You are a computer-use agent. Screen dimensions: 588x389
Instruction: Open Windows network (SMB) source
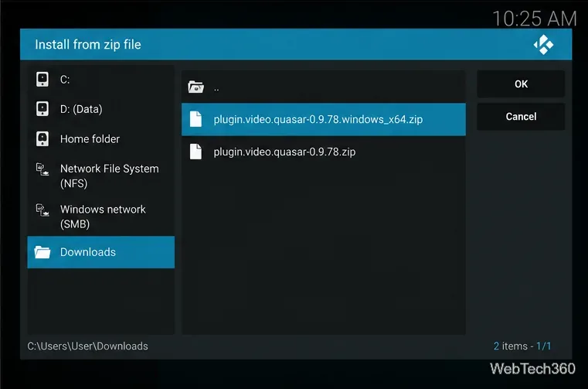pyautogui.click(x=101, y=217)
